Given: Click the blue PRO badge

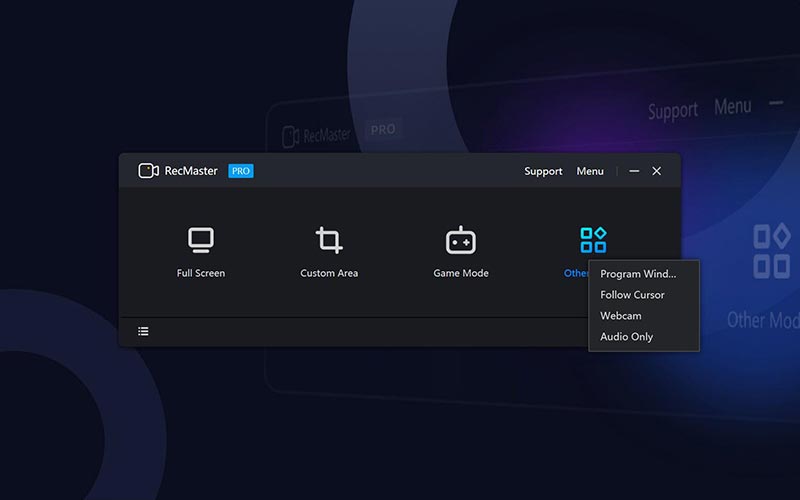Looking at the screenshot, I should pyautogui.click(x=241, y=171).
